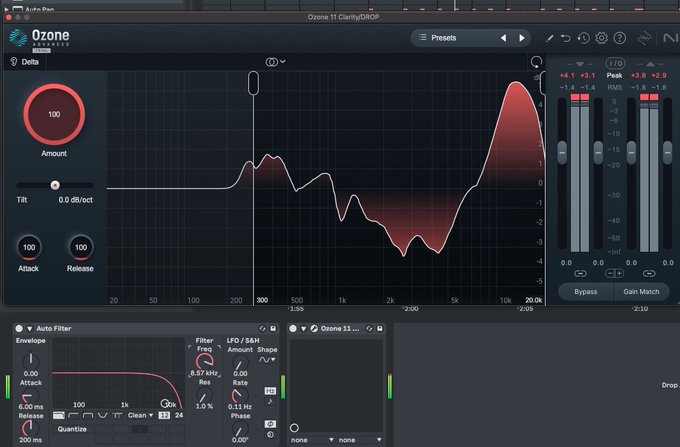Open the undo history clock icon
Image resolution: width=680 pixels, height=447 pixels.
(584, 38)
